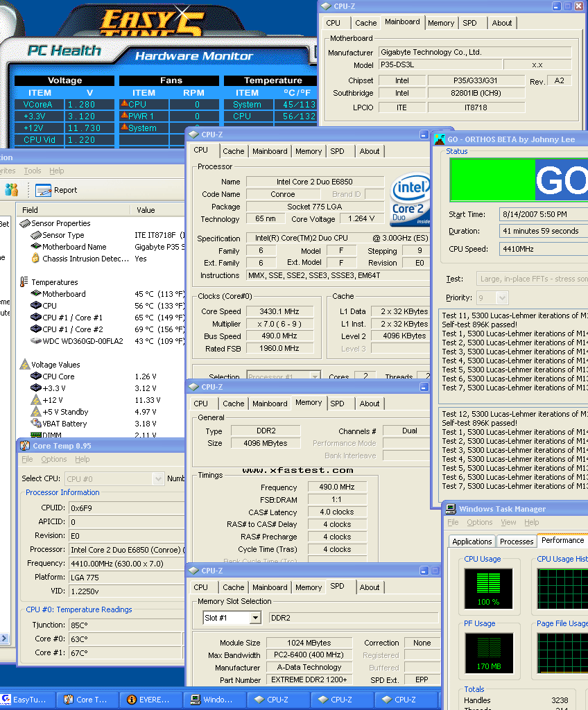Viewport: 588px width, 710px height.
Task: Open Core Temp from the taskbar
Action: [87, 700]
